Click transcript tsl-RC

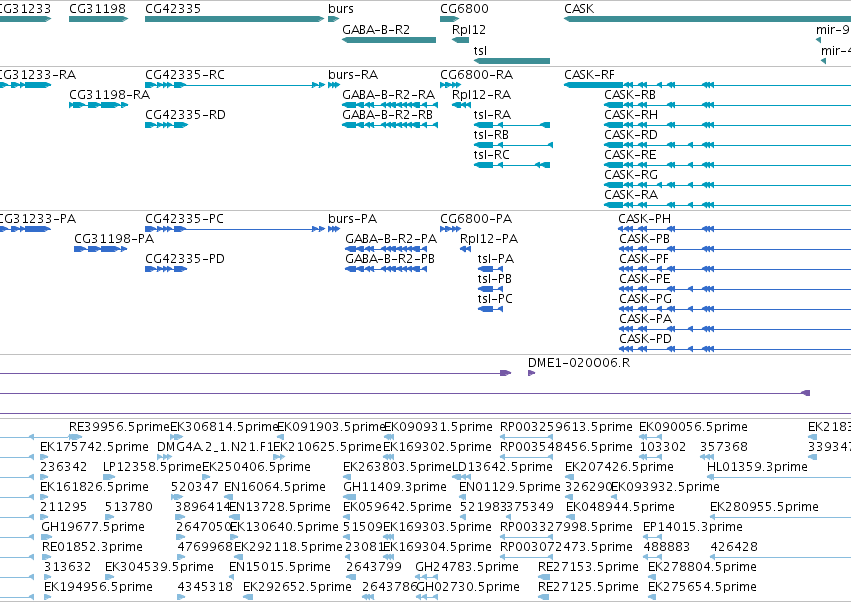pyautogui.click(x=512, y=165)
